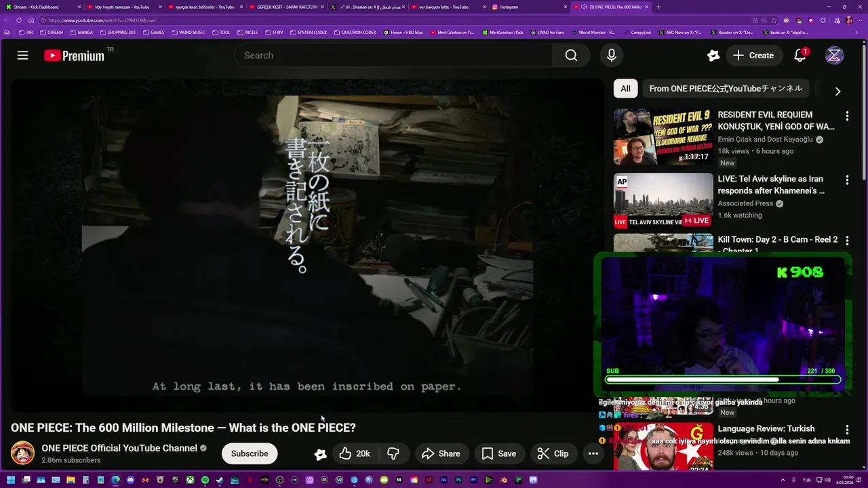
Task: Open options for Resident Evil Requiem video
Action: pyautogui.click(x=847, y=117)
